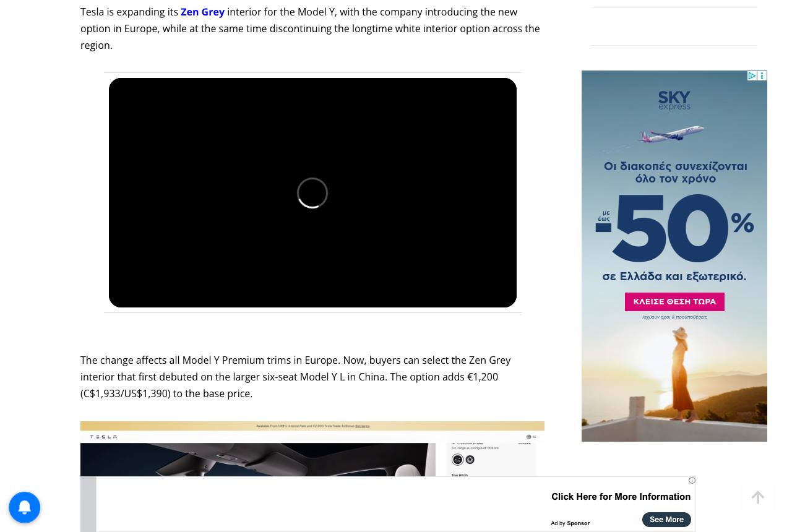
Task: Click the scroll-to-top arrow button
Action: coord(758,497)
